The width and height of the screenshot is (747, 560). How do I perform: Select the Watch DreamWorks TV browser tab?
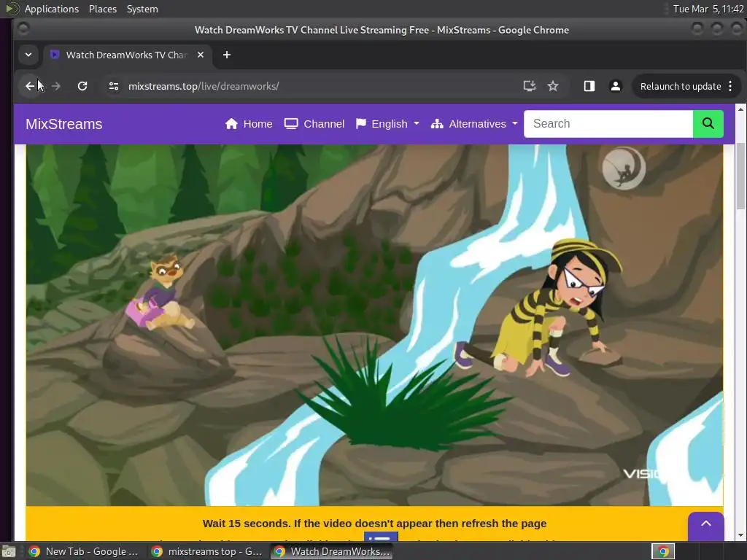pyautogui.click(x=127, y=55)
